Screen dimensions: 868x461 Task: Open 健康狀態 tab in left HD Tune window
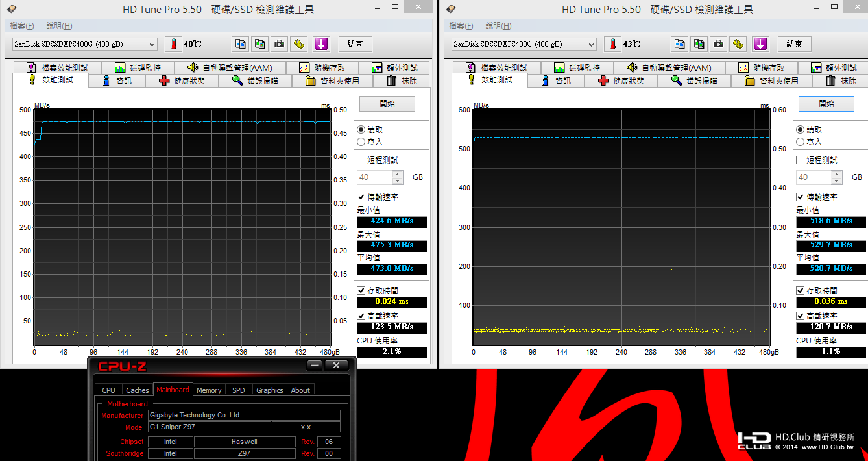point(182,81)
